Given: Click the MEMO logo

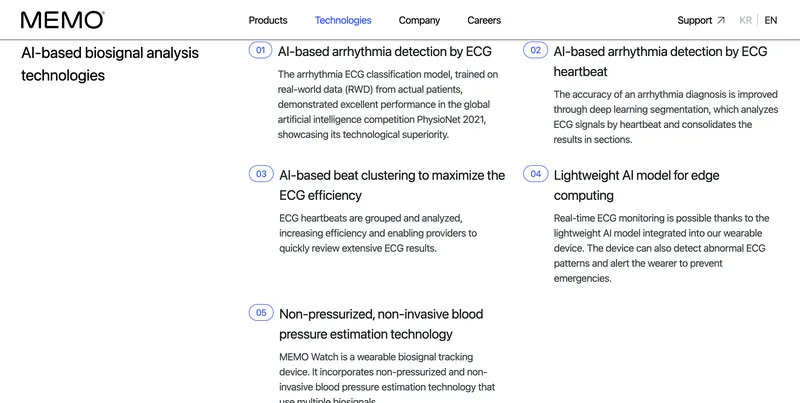Looking at the screenshot, I should (63, 20).
